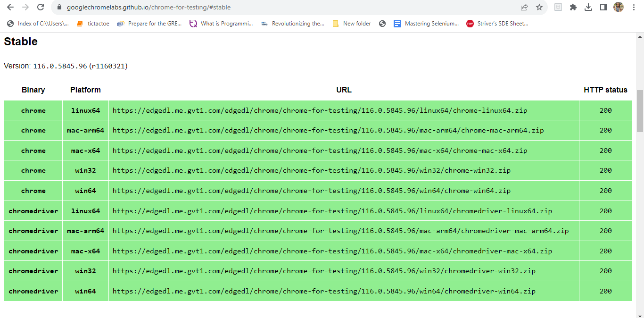Click mac-x64 platform cell in chromedriver row

pos(85,251)
